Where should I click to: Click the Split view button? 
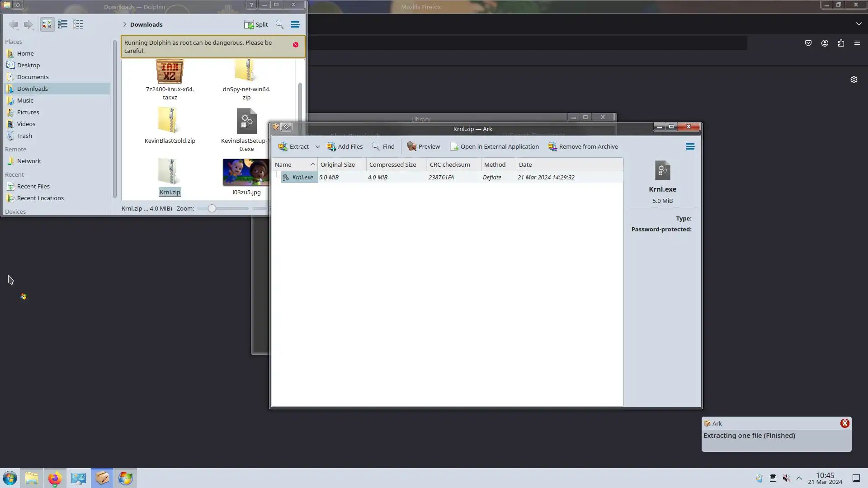pos(256,24)
